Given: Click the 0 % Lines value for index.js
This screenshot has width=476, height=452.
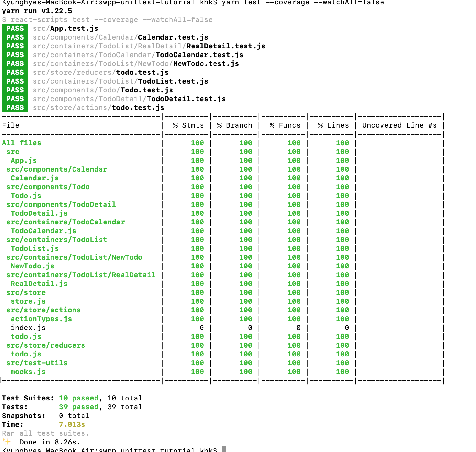Looking at the screenshot, I should coord(347,328).
